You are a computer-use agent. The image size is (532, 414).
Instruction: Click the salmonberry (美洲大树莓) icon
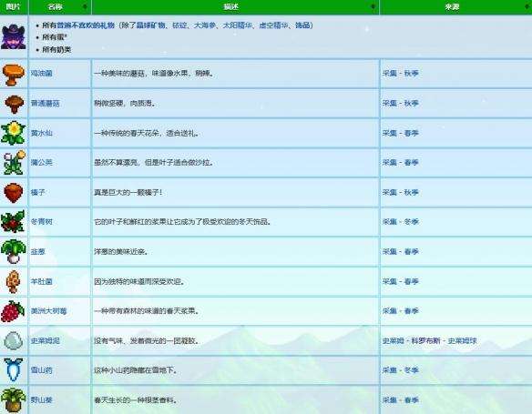coord(13,311)
